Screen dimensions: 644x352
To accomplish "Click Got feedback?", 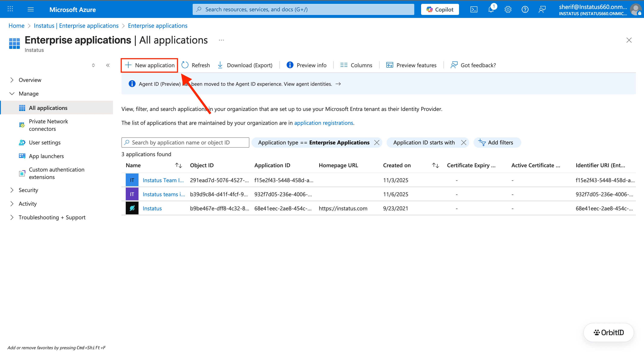I will click(473, 65).
